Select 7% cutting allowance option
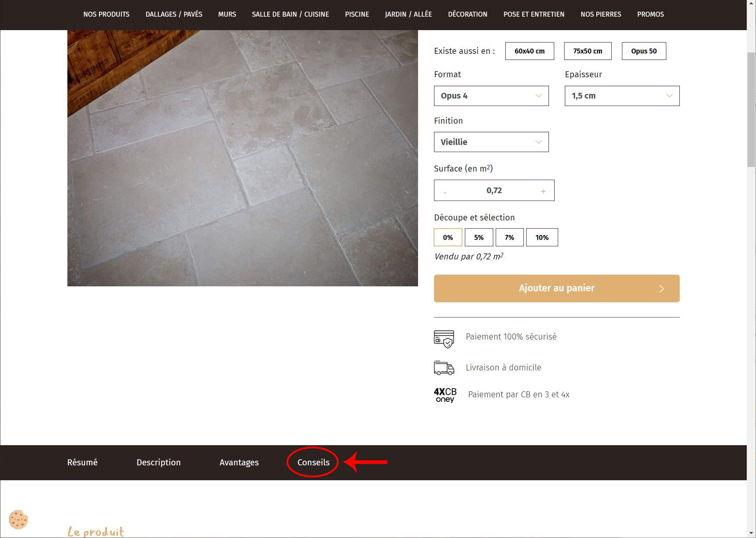The image size is (756, 538). coord(509,237)
